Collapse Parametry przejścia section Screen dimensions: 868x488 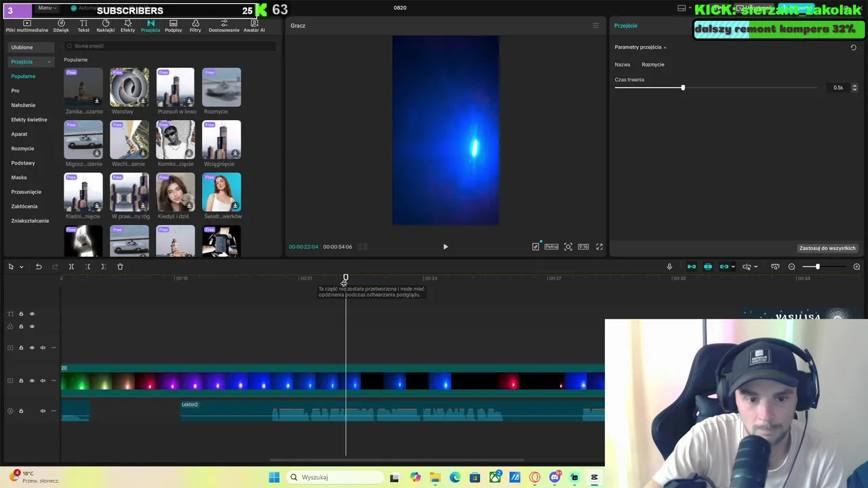(665, 47)
